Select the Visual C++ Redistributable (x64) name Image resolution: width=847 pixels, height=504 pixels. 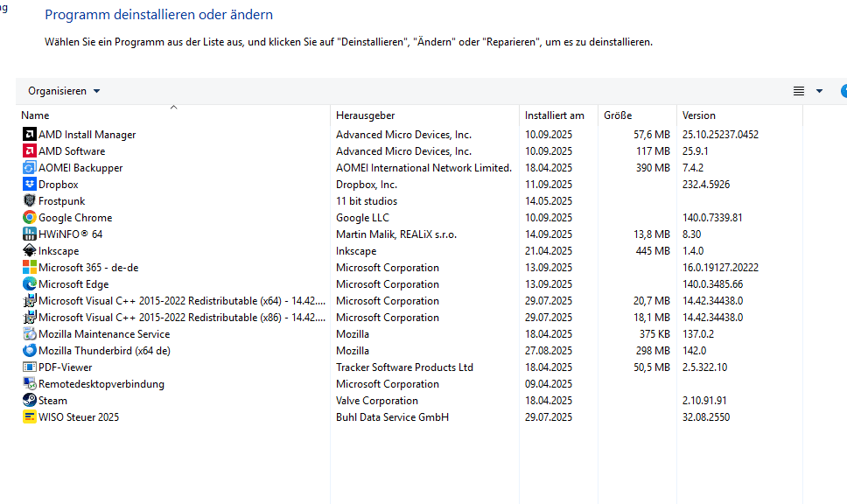[182, 301]
